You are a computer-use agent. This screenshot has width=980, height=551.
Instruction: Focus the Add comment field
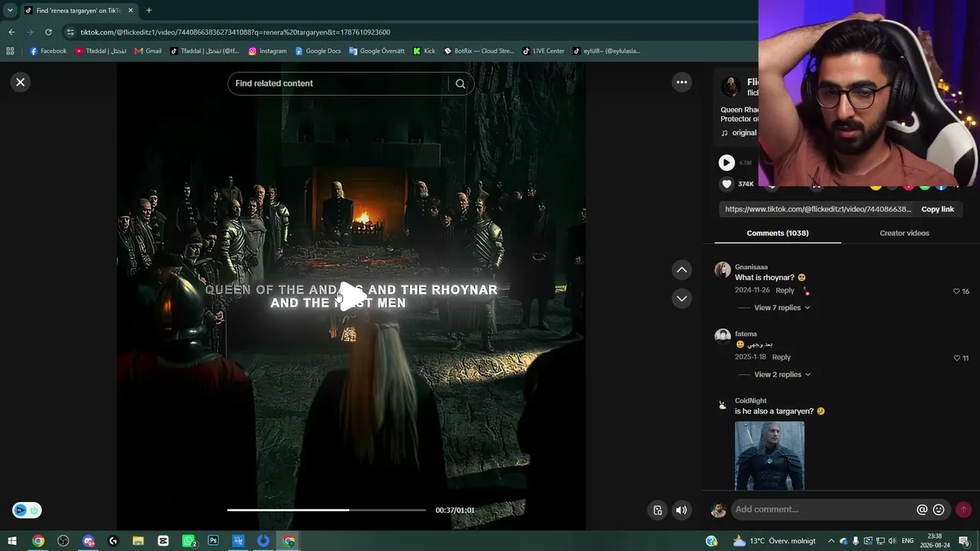pos(822,510)
